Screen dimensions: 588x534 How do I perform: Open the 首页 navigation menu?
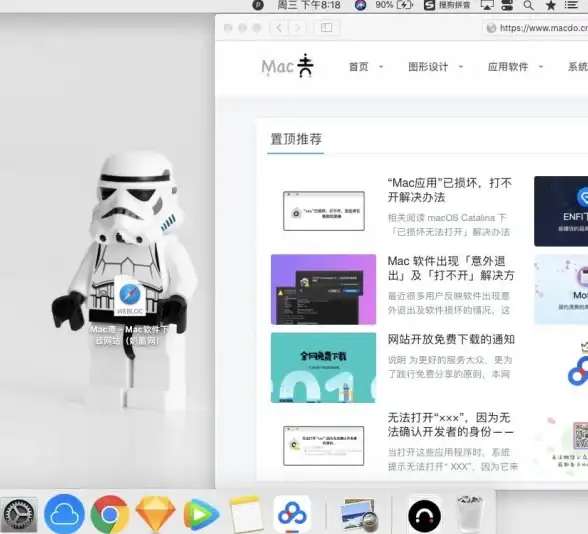click(358, 67)
